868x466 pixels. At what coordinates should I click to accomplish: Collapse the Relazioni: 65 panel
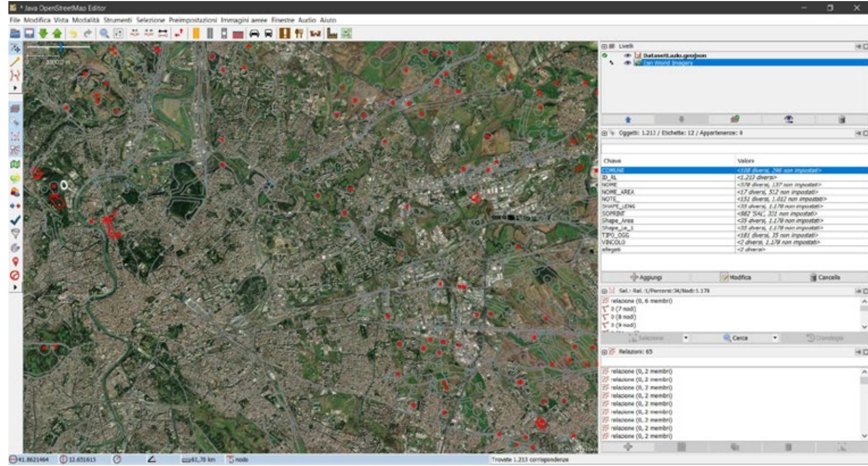coord(605,352)
